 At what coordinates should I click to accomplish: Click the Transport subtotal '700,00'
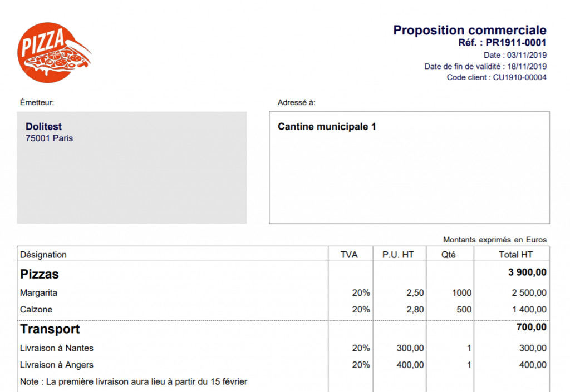click(x=531, y=327)
